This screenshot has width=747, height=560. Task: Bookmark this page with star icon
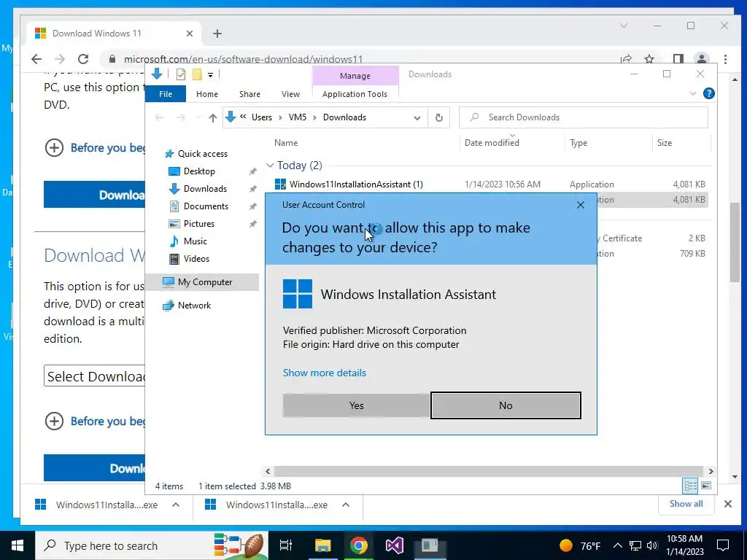pyautogui.click(x=649, y=59)
